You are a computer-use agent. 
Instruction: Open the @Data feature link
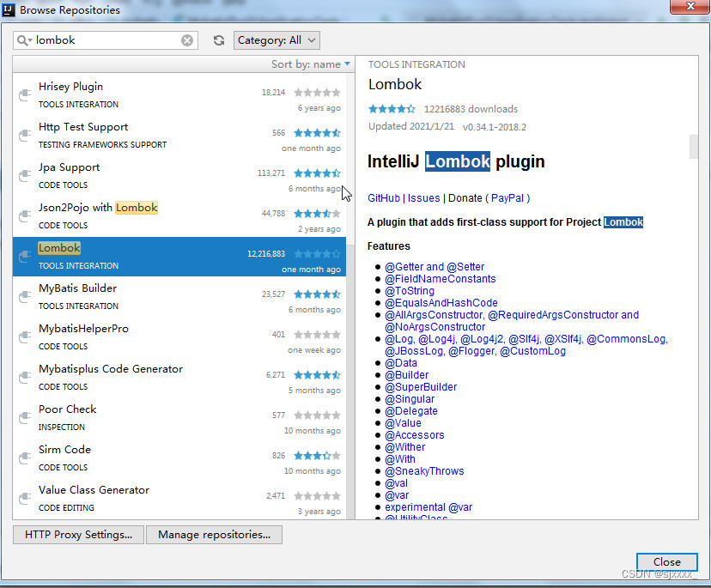(401, 363)
